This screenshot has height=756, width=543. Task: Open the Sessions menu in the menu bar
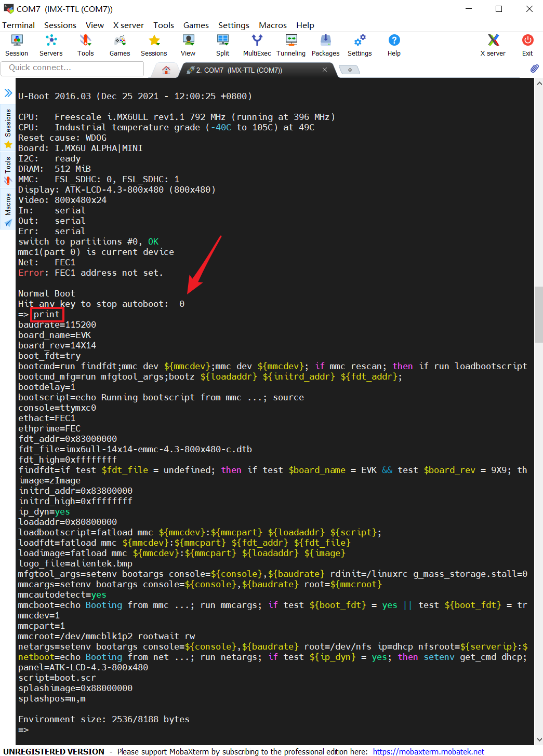tap(60, 25)
